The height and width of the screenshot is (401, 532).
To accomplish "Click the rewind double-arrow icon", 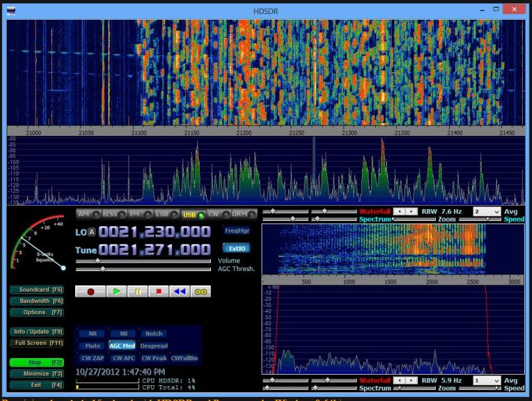I will pyautogui.click(x=179, y=290).
